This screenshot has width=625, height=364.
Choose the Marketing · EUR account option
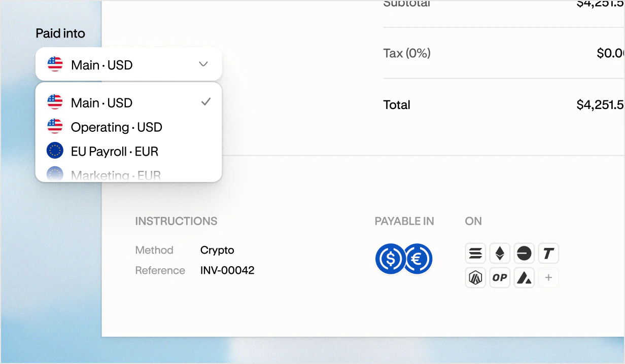[129, 174]
